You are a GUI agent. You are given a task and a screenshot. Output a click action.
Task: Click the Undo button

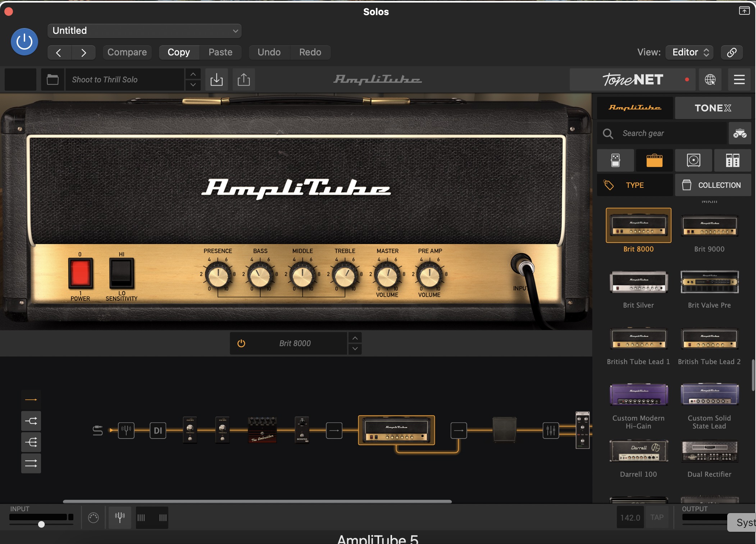pos(269,53)
